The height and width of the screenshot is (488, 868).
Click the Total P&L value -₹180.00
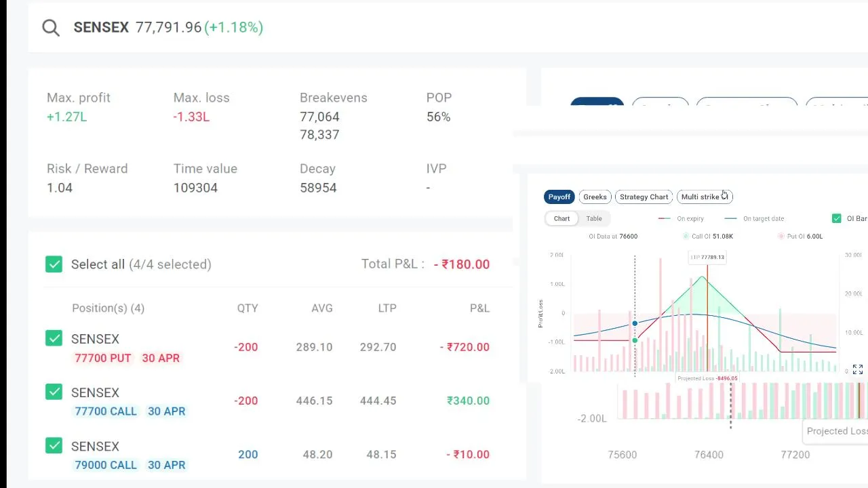click(x=462, y=264)
